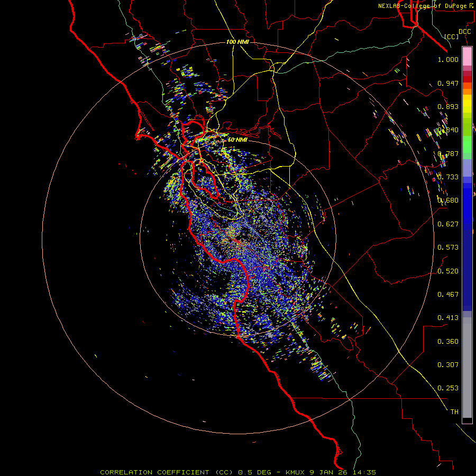The height and width of the screenshot is (476, 476).
Task: Click the TH label on the scale
Action: pos(454,412)
